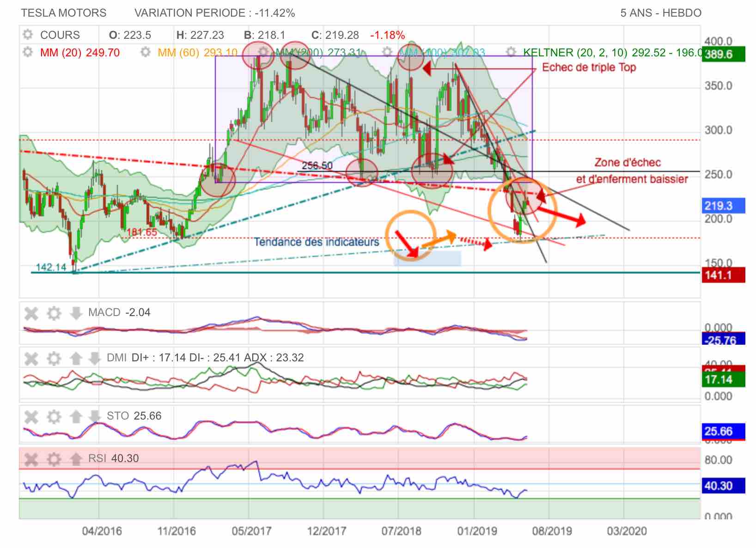Click the 12/2017 date axis label

(326, 531)
